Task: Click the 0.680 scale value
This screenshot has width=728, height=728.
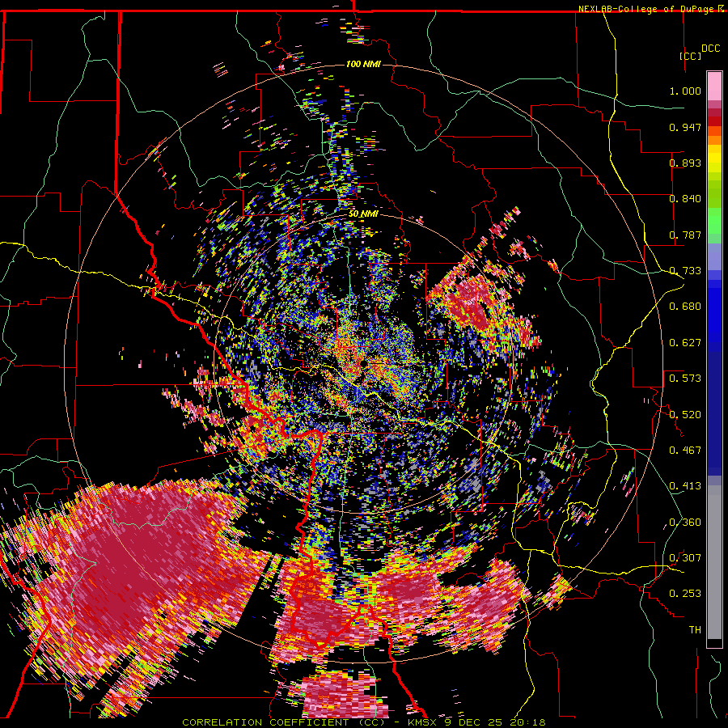Action: tap(685, 307)
